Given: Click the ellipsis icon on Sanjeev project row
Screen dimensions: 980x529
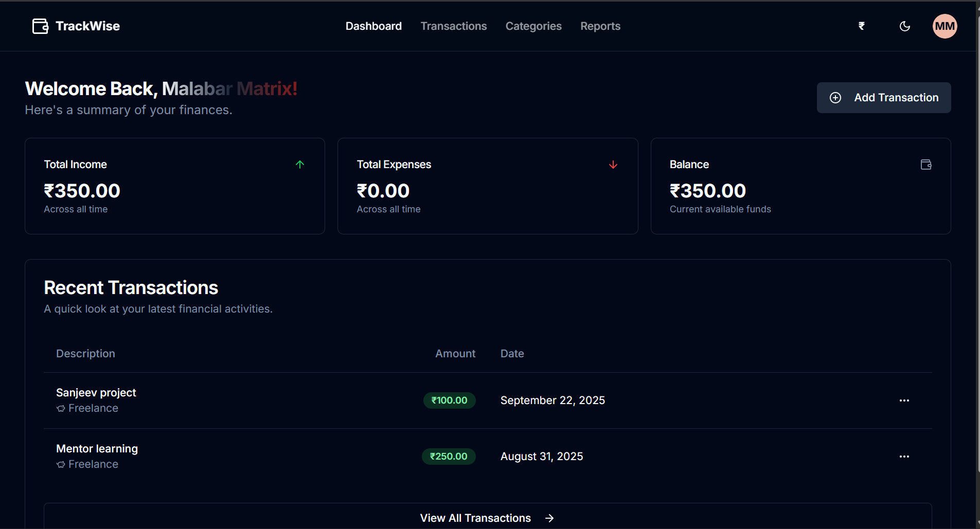Looking at the screenshot, I should click(x=905, y=400).
